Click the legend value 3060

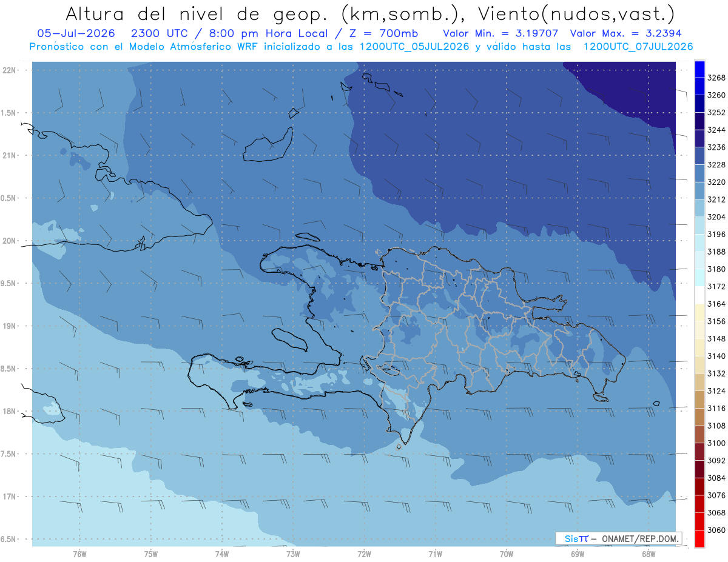pyautogui.click(x=716, y=530)
